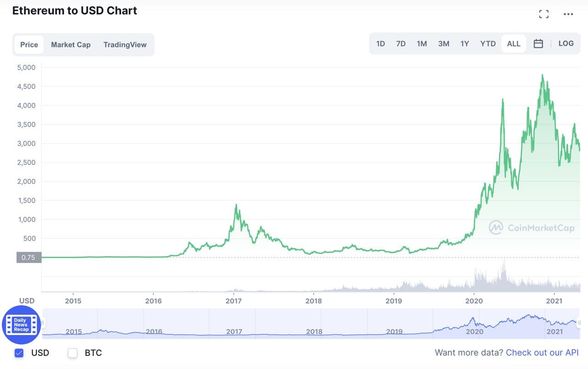Toggle LOG scale on the chart

coord(566,43)
